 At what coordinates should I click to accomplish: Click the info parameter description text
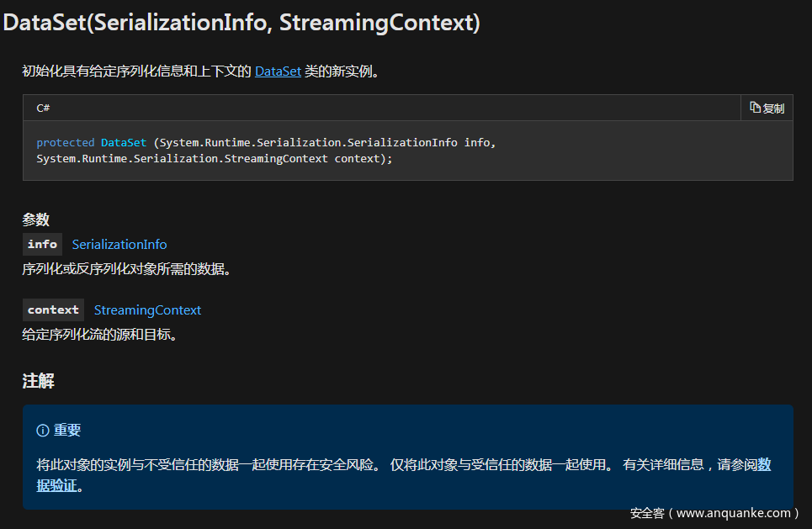tap(126, 269)
